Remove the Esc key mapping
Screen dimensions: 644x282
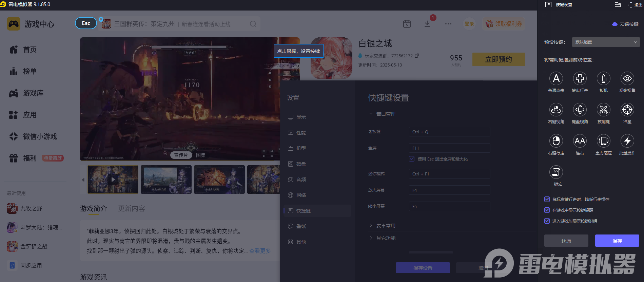pos(101,19)
